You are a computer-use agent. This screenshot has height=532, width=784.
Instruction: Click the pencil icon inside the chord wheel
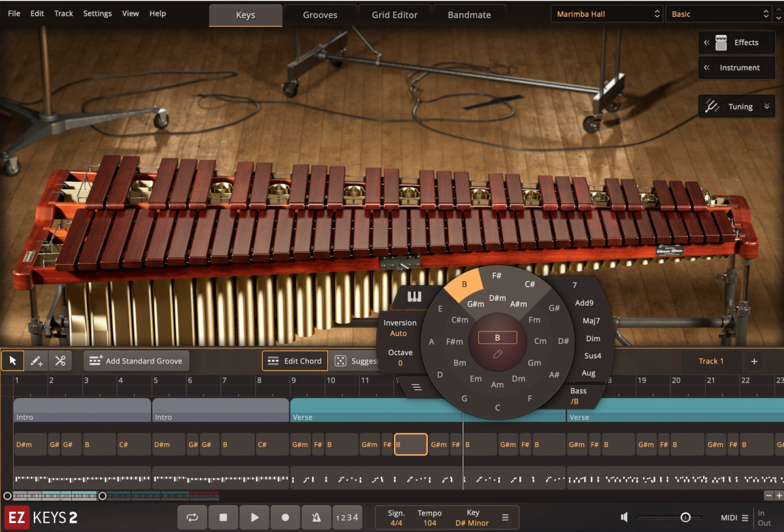[497, 354]
